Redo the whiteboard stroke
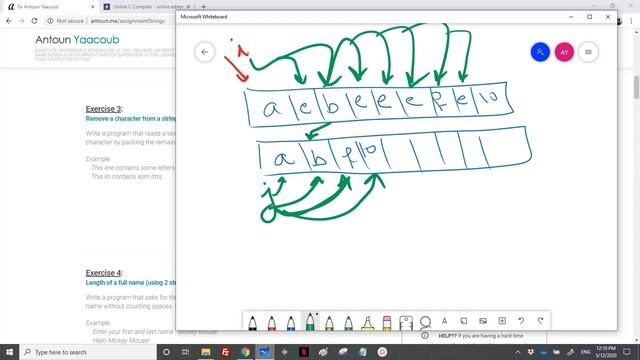 tap(540, 321)
